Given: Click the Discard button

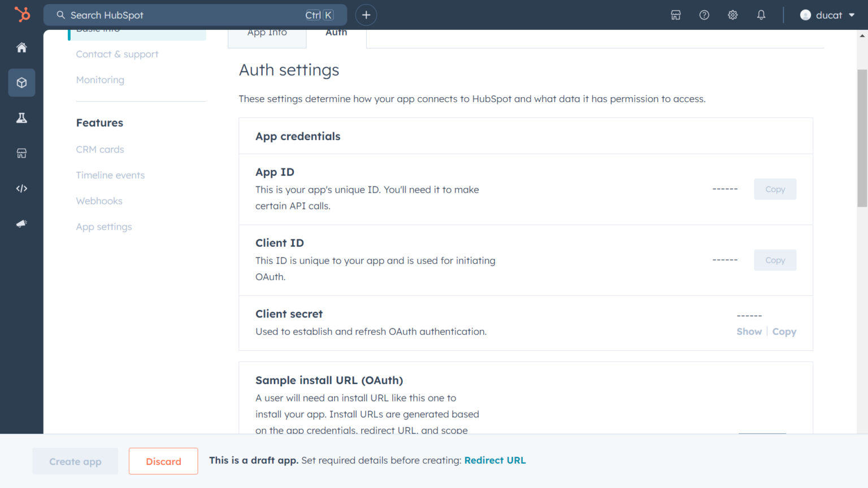Looking at the screenshot, I should coord(163,461).
